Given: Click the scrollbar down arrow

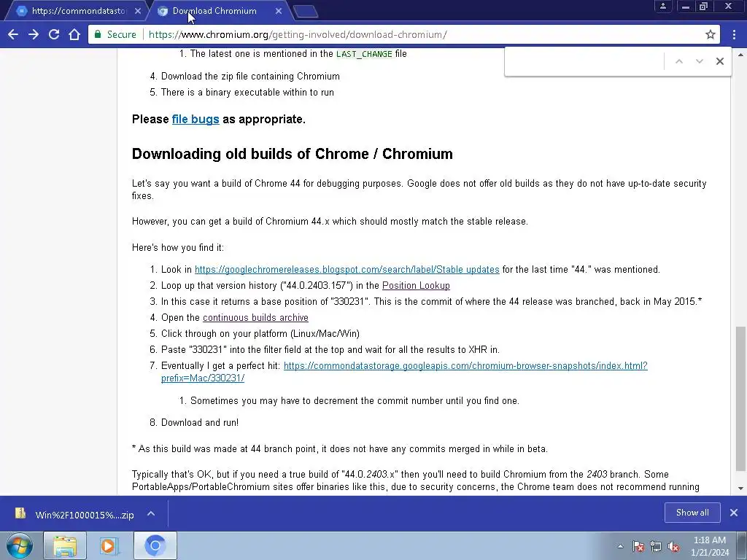Looking at the screenshot, I should pyautogui.click(x=741, y=488).
